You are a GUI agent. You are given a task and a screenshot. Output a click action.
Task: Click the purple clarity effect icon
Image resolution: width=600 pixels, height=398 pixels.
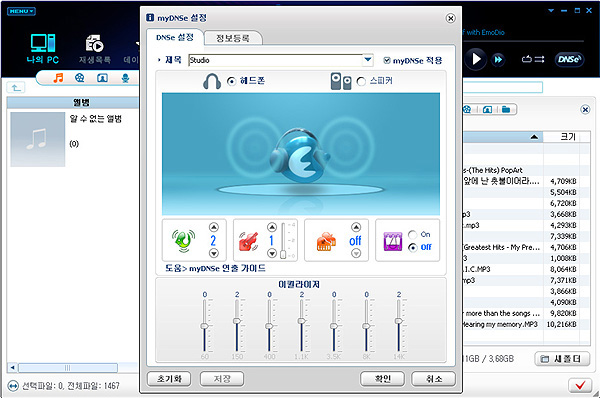click(x=393, y=241)
